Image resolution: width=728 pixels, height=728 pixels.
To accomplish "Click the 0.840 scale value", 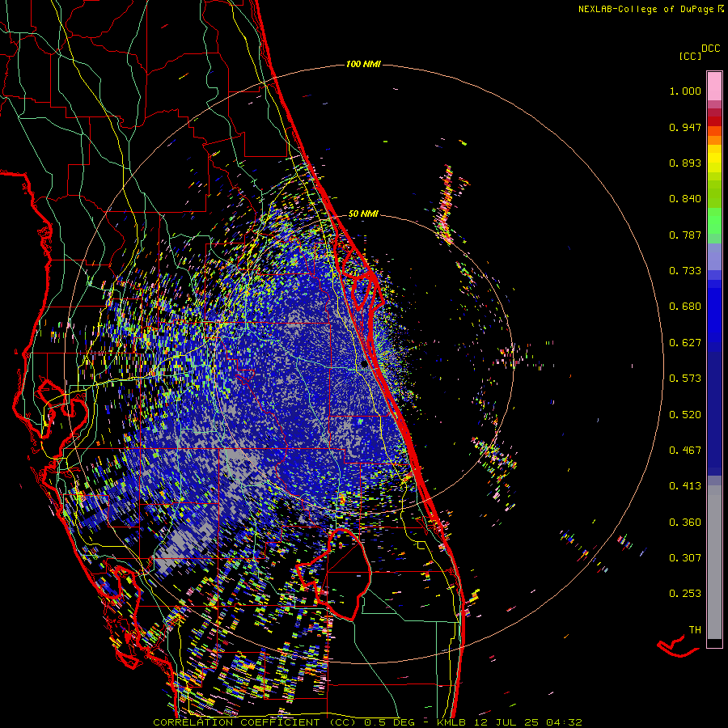I will tap(685, 199).
